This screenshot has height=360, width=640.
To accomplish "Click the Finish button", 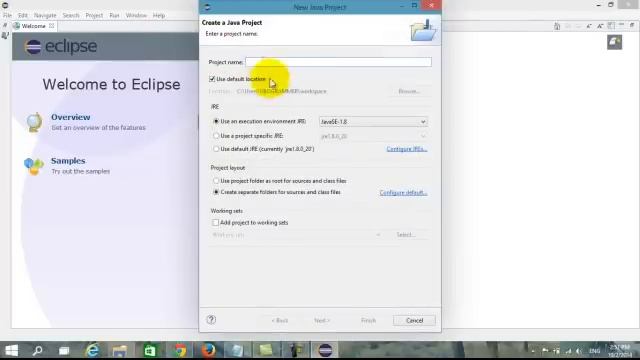I will 368,320.
